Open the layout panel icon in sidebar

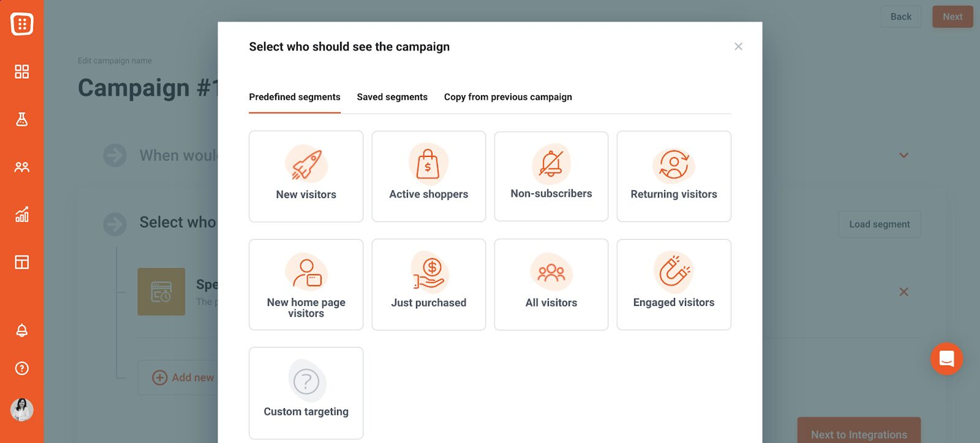click(x=22, y=262)
